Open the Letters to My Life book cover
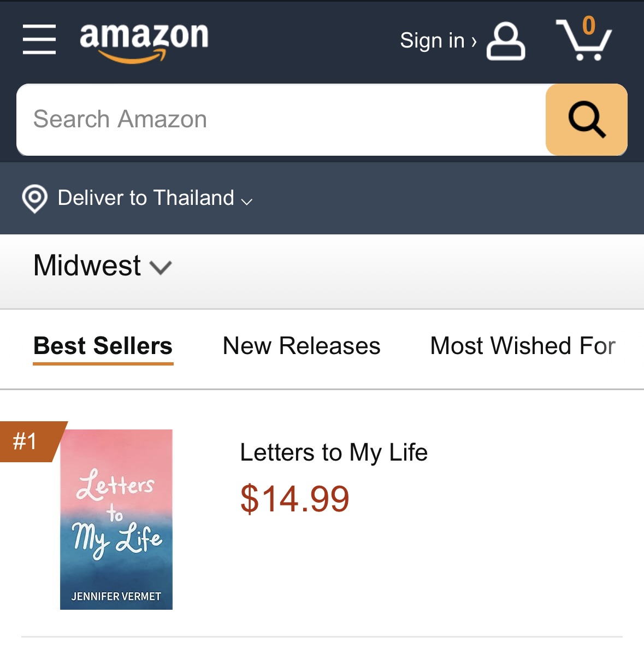Image resolution: width=644 pixels, height=648 pixels. [x=116, y=519]
